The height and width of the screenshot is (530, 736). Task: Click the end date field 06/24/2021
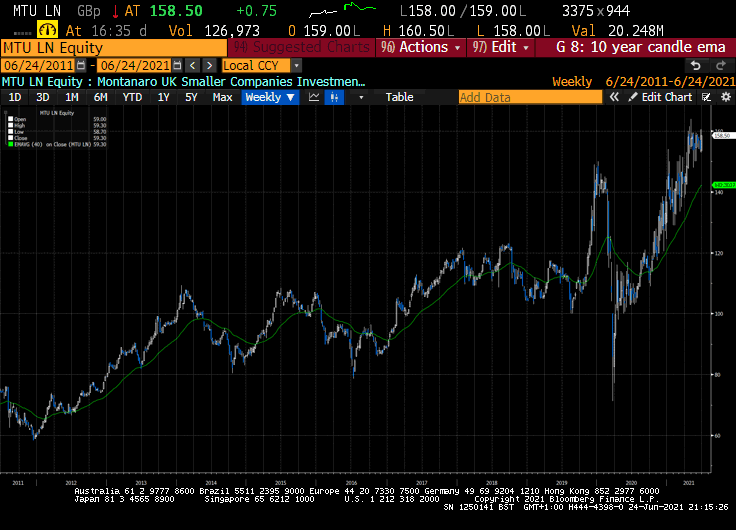[135, 65]
